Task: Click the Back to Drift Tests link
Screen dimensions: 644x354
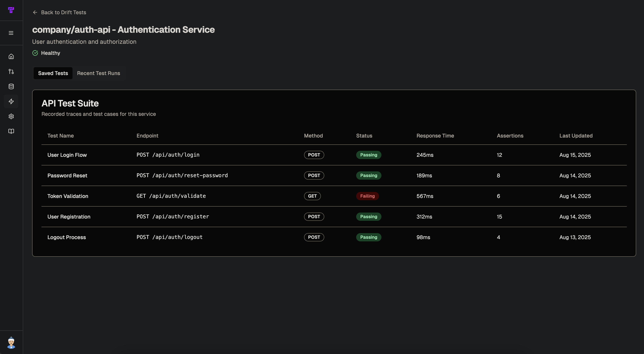Action: [x=64, y=12]
